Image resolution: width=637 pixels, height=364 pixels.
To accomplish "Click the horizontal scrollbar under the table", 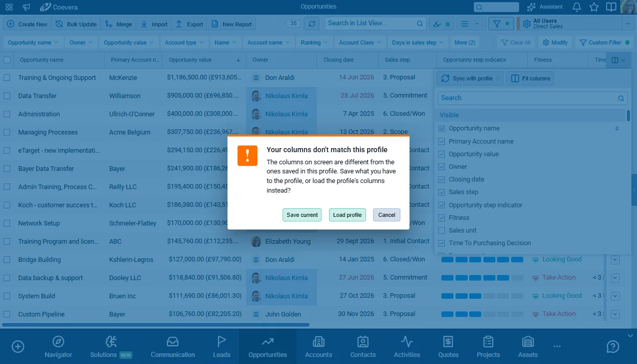I will pos(156,325).
